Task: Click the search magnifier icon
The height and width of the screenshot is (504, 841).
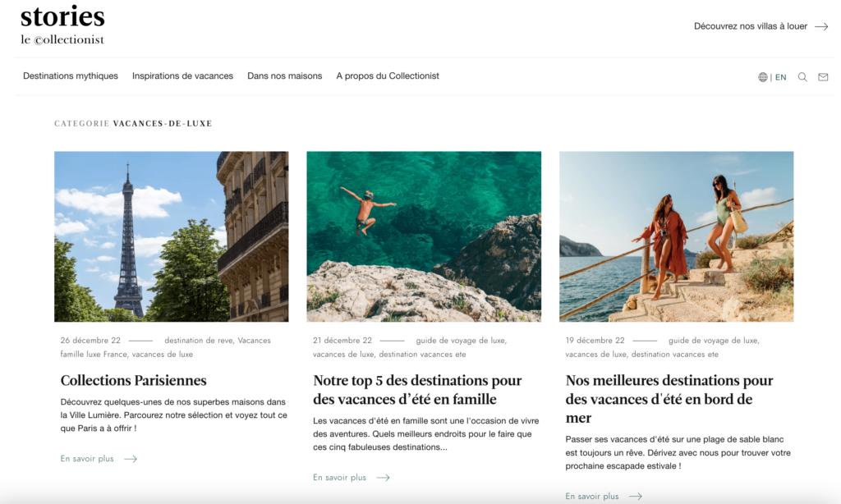Action: pyautogui.click(x=802, y=76)
